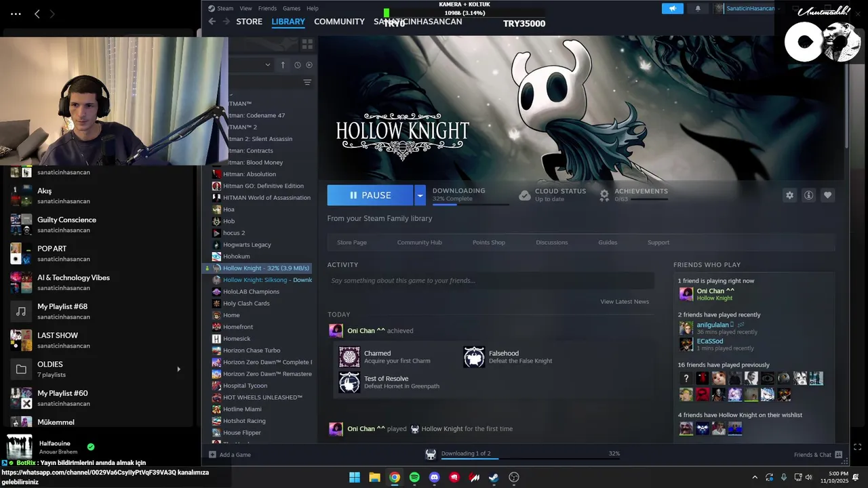Image resolution: width=868 pixels, height=488 pixels.
Task: Open the Points Shop tab
Action: coord(489,243)
